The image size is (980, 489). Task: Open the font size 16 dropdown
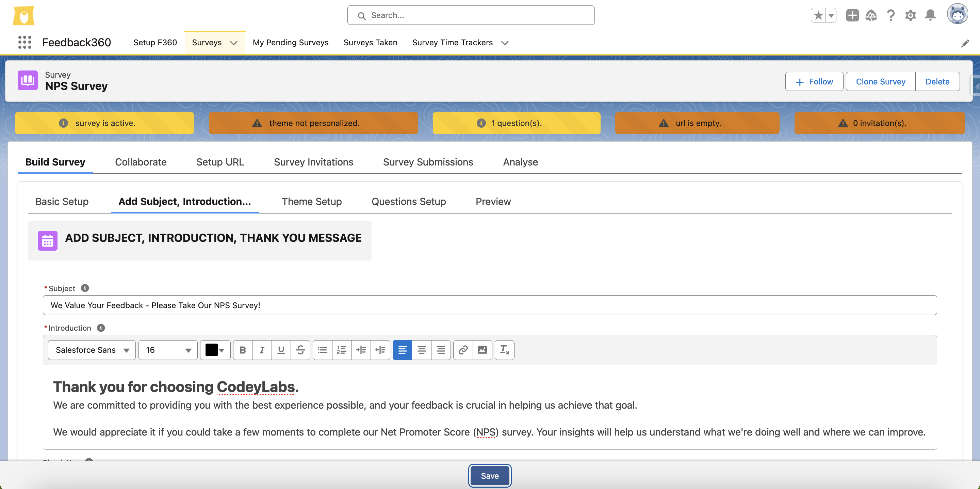click(168, 350)
